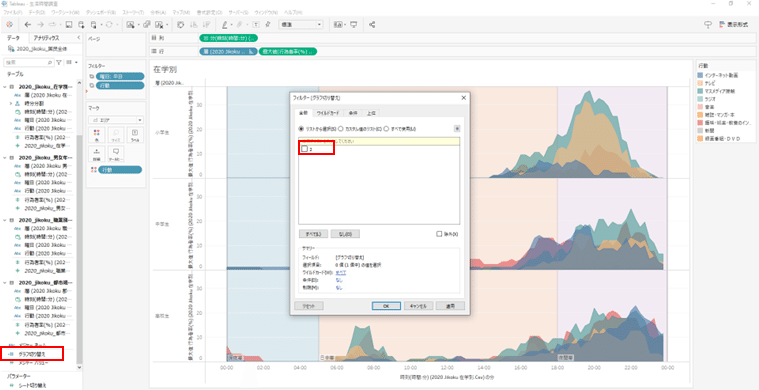Click the undo back arrow in toolbar

[28, 24]
